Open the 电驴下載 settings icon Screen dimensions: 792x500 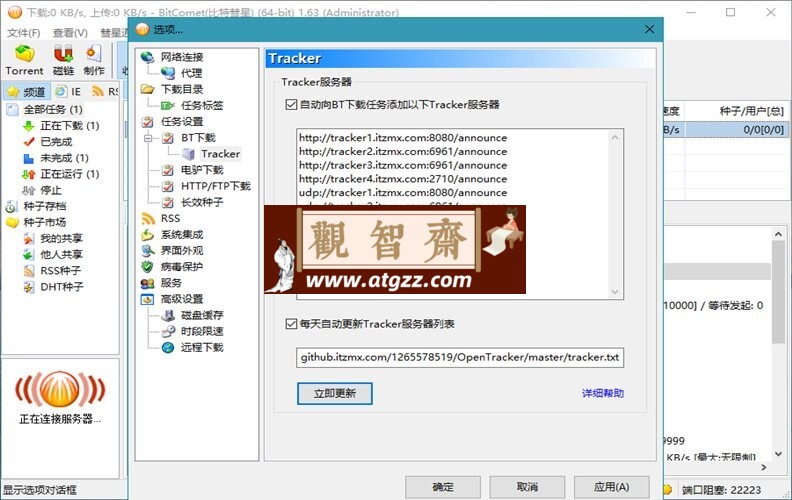(x=168, y=170)
